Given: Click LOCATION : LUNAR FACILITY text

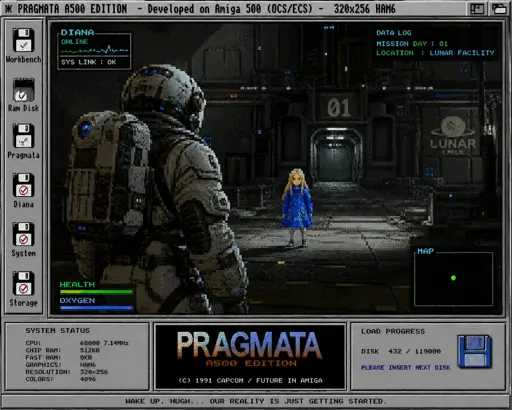Looking at the screenshot, I should coord(435,53).
